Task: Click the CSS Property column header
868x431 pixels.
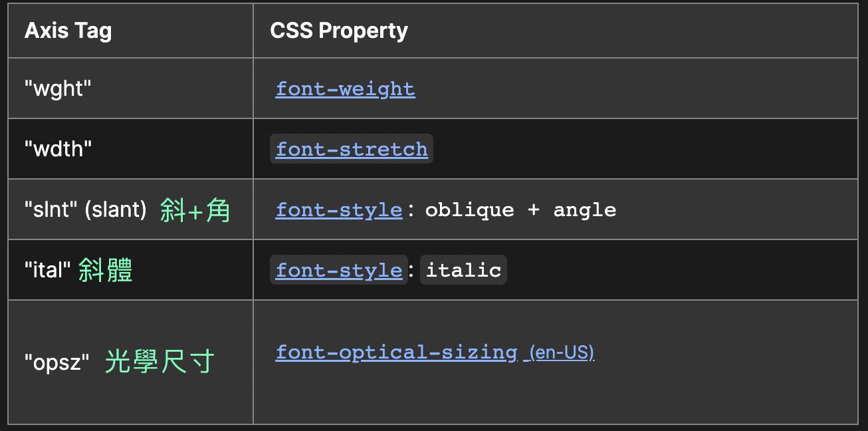Action: pos(339,31)
